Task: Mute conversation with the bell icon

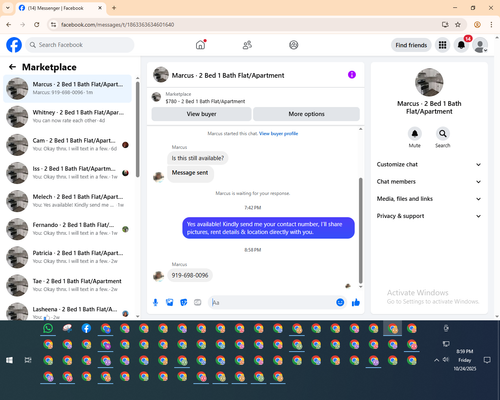Action: [x=415, y=134]
